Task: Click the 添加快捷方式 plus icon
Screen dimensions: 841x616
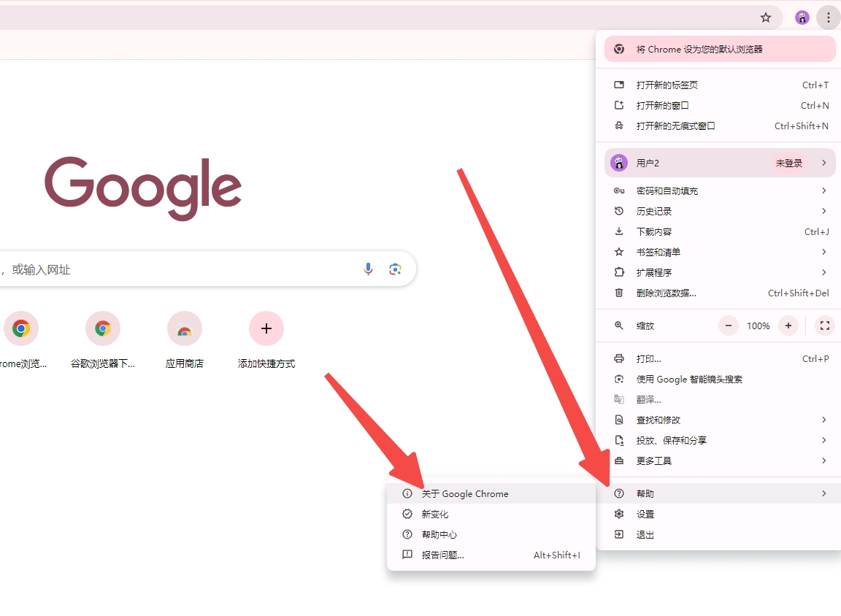Action: (266, 328)
